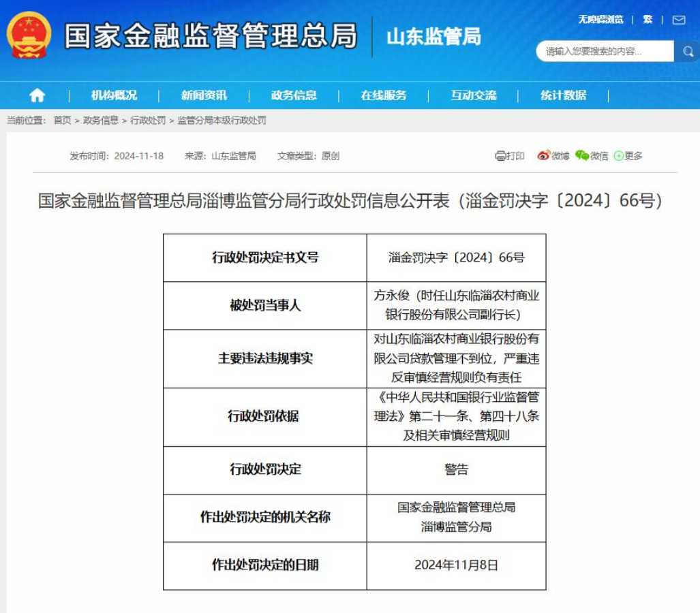Click the cell naming 方永俊

pyautogui.click(x=456, y=306)
